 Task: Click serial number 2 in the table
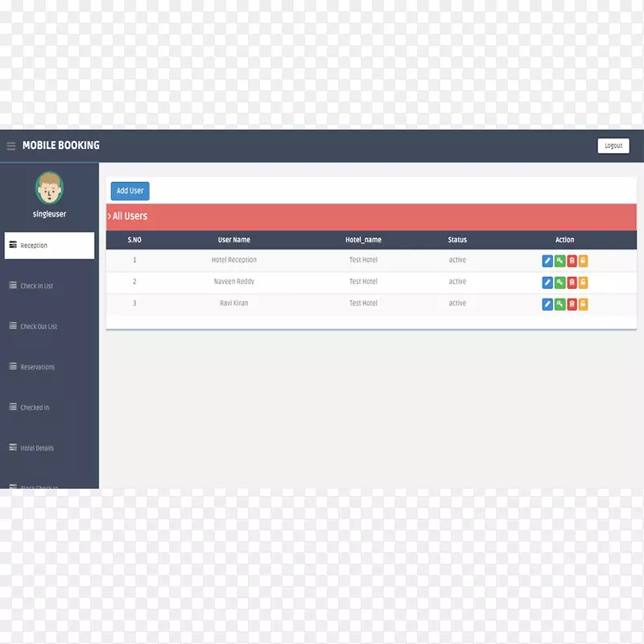click(134, 282)
